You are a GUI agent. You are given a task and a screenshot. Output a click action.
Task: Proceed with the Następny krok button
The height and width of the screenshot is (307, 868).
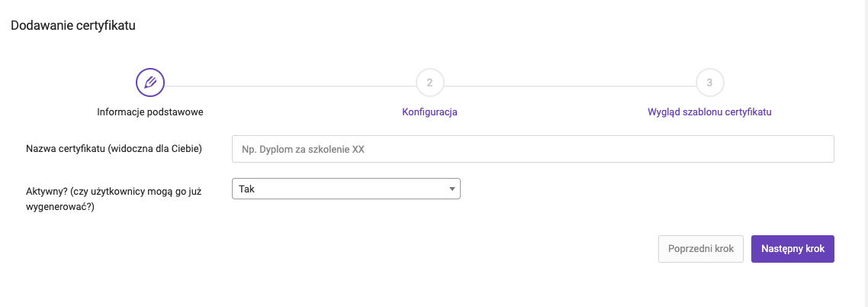coord(792,249)
